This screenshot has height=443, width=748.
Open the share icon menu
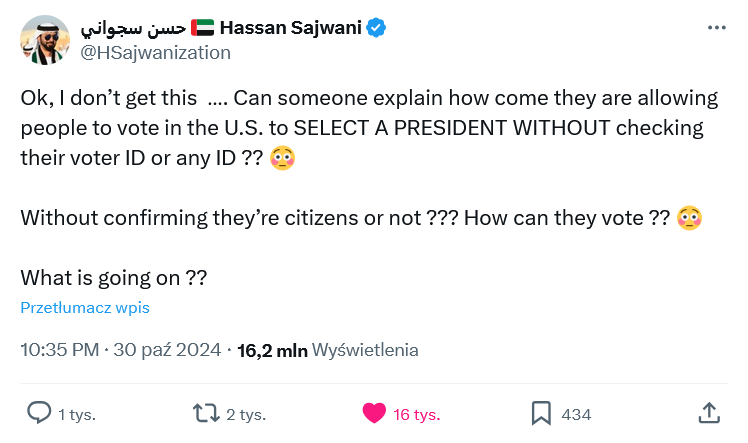[708, 413]
